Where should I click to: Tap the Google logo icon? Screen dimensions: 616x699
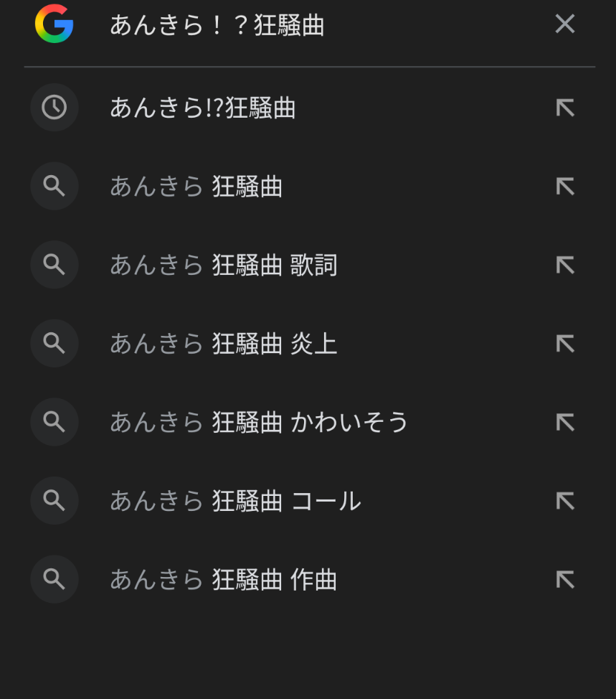[54, 24]
